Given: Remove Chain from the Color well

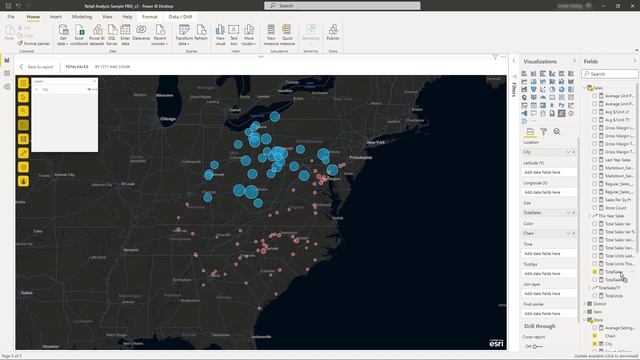Looking at the screenshot, I should click(x=573, y=233).
